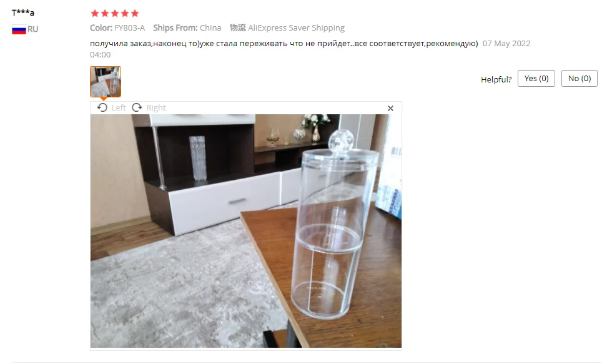Select the small review photo thumbnail

click(x=106, y=81)
